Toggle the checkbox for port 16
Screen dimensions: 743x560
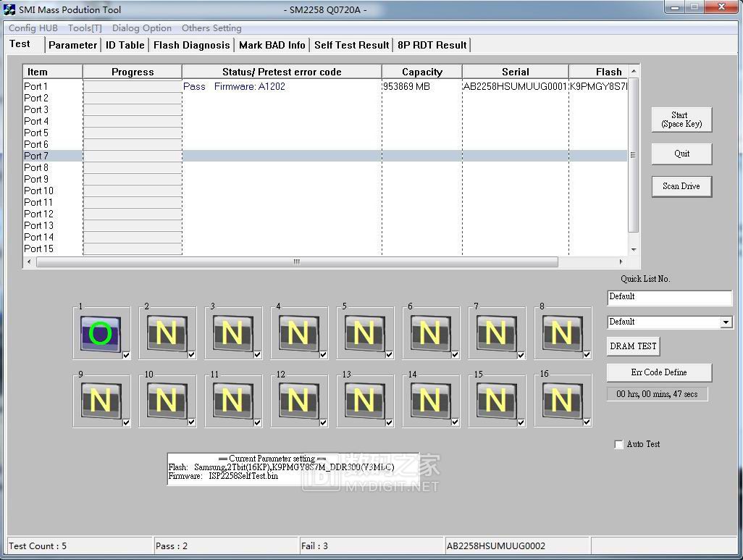tap(587, 422)
